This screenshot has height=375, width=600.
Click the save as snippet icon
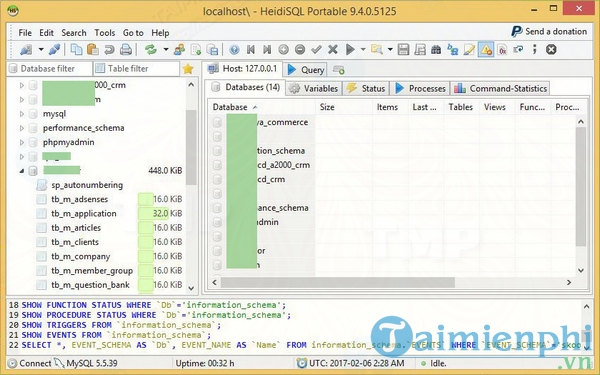pyautogui.click(x=420, y=50)
